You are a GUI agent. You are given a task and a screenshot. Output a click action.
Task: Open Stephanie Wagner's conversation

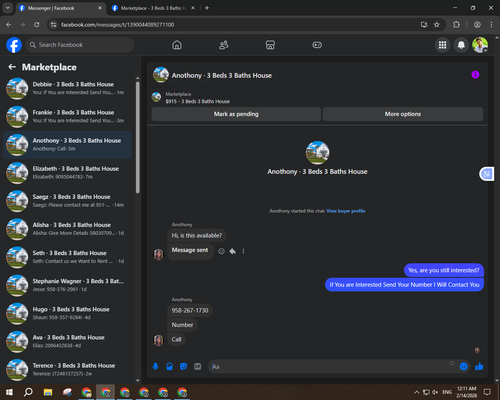(x=68, y=285)
